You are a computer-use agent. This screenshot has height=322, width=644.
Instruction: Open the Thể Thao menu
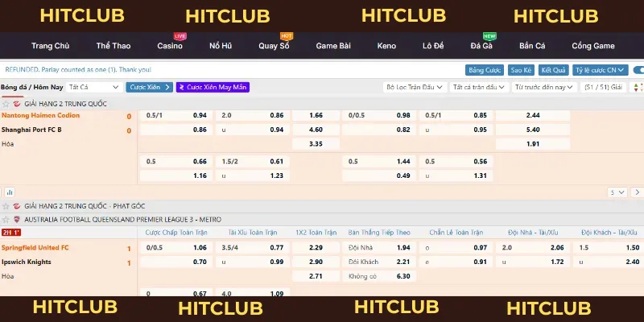(114, 46)
